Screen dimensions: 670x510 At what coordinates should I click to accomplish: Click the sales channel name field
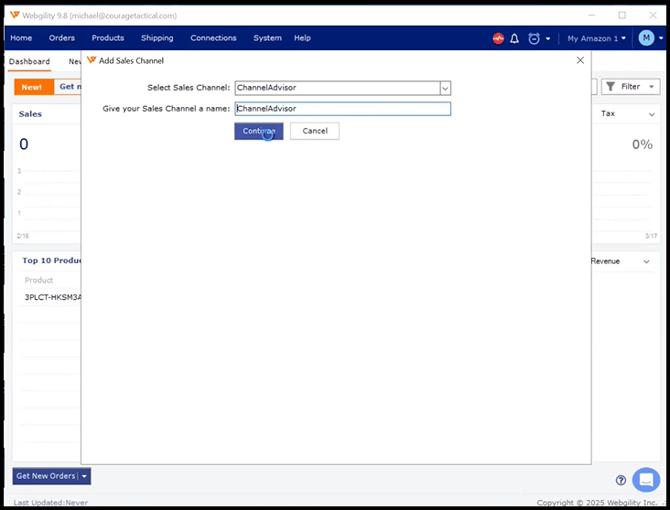coord(342,109)
